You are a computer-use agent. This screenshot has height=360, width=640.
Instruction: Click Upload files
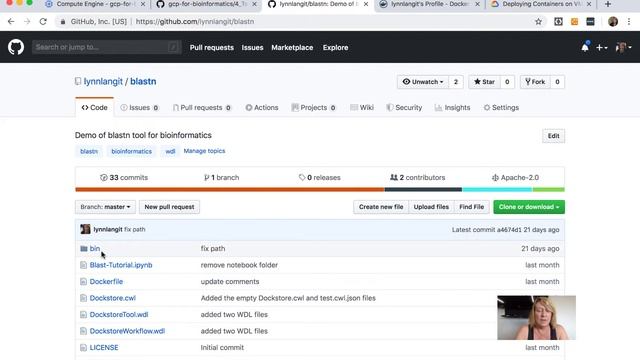[431, 207]
